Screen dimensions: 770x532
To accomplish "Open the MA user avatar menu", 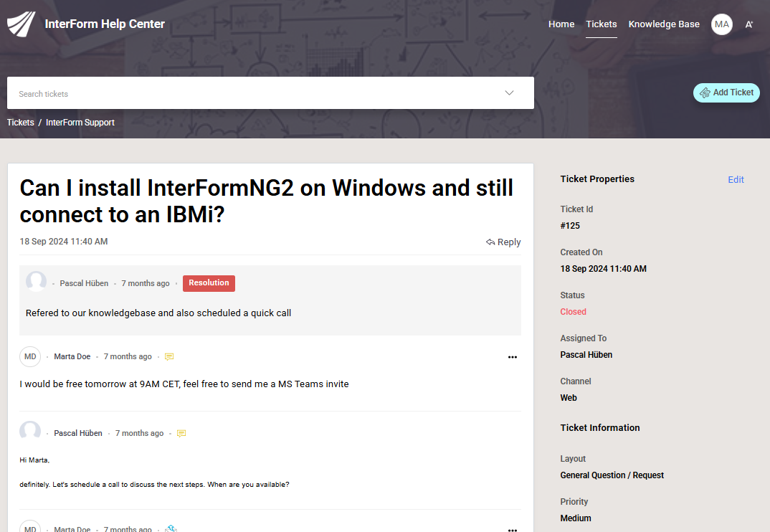I will [x=721, y=24].
